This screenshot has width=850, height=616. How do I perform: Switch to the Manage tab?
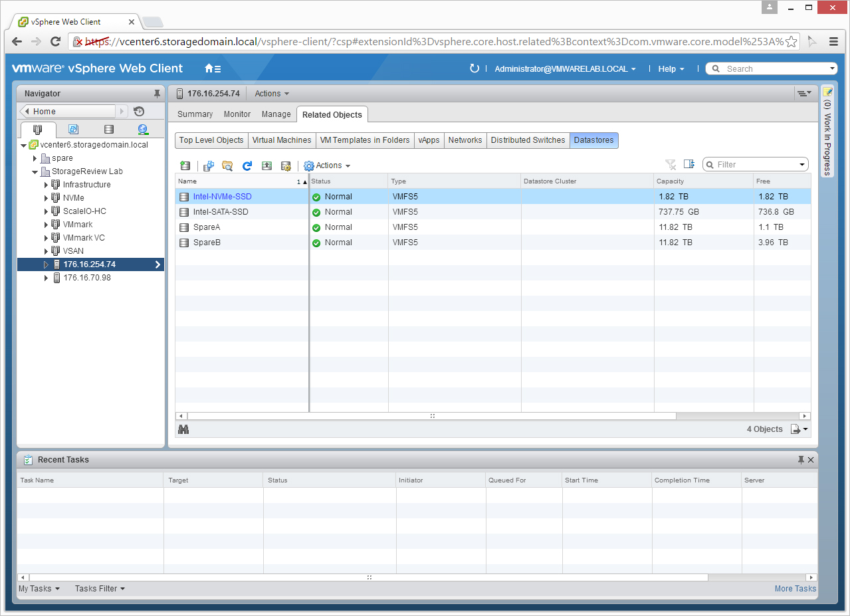(x=276, y=114)
